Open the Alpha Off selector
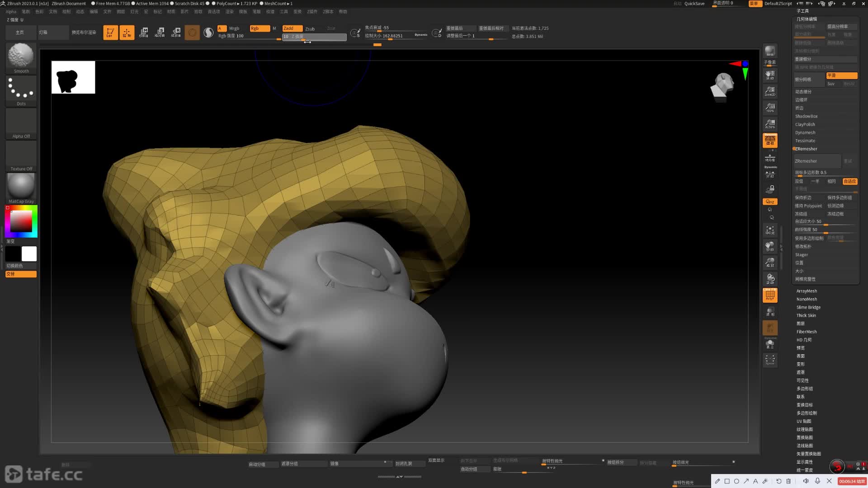The width and height of the screenshot is (868, 488). pos(21,123)
